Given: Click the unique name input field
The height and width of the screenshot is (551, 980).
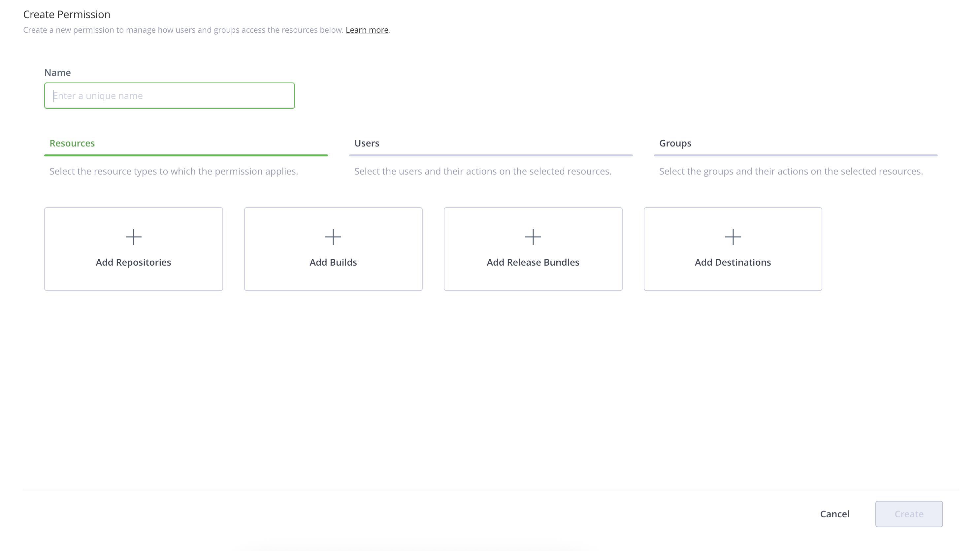Looking at the screenshot, I should pos(169,95).
